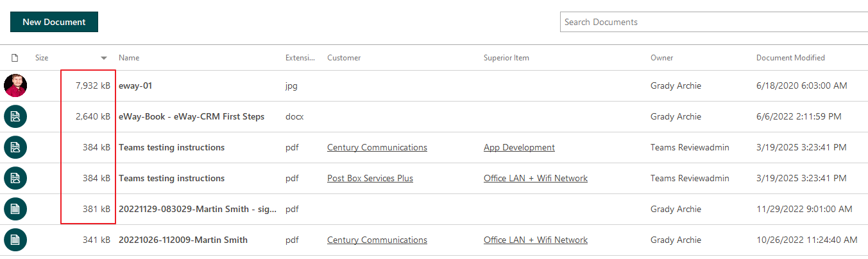Click the eway-01 photo thumbnail icon
The width and height of the screenshot is (868, 259).
pyautogui.click(x=15, y=85)
